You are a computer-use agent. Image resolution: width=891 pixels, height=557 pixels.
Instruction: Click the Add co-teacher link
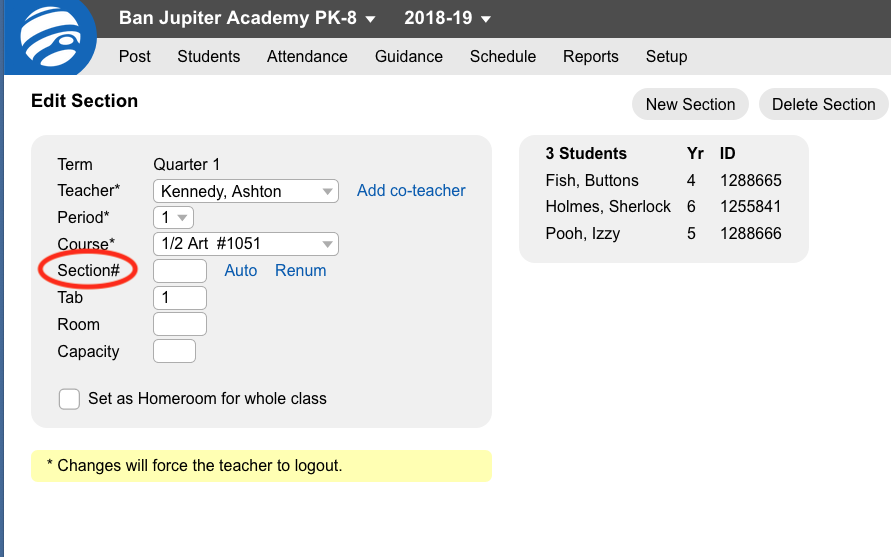click(x=411, y=190)
